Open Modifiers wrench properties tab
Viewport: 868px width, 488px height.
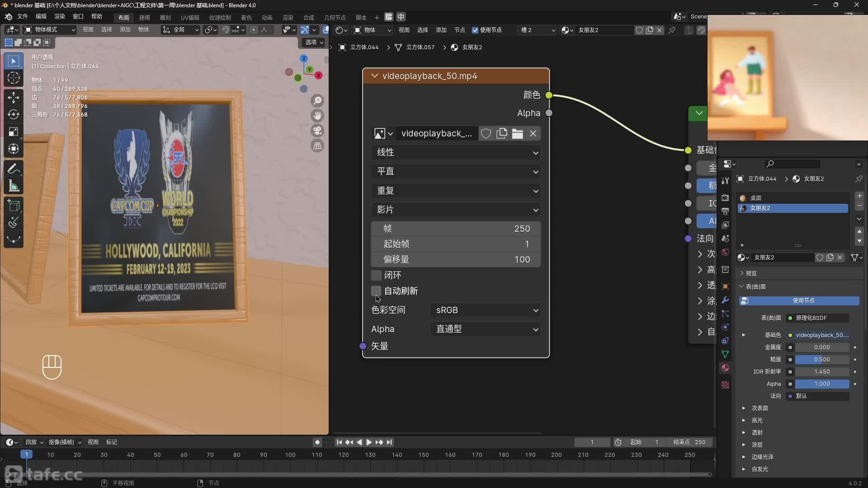coord(725,300)
